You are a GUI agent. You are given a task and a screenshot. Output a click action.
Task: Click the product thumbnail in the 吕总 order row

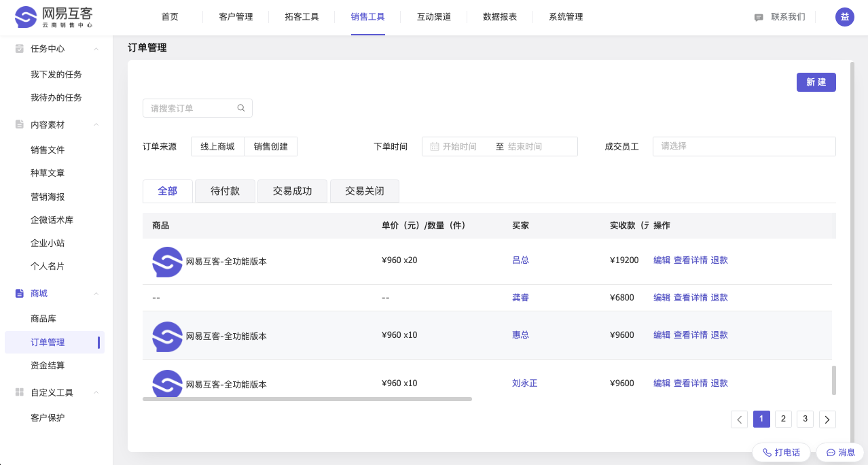pos(167,262)
